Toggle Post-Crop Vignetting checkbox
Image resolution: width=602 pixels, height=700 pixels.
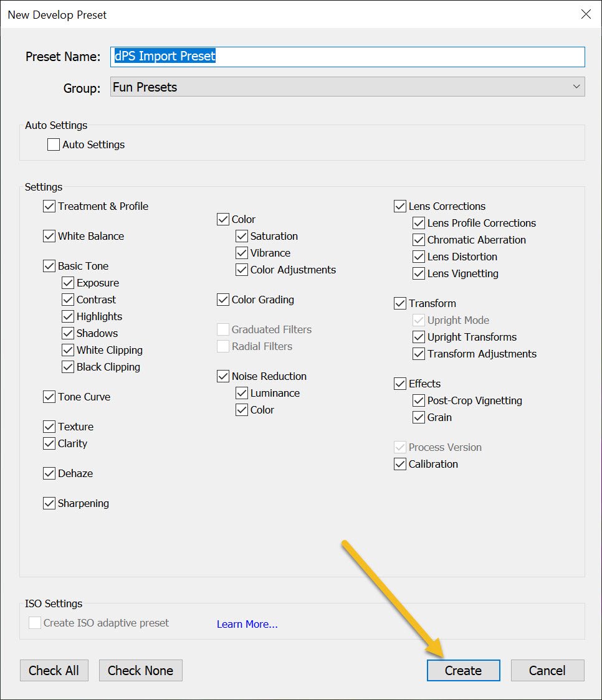tap(419, 400)
